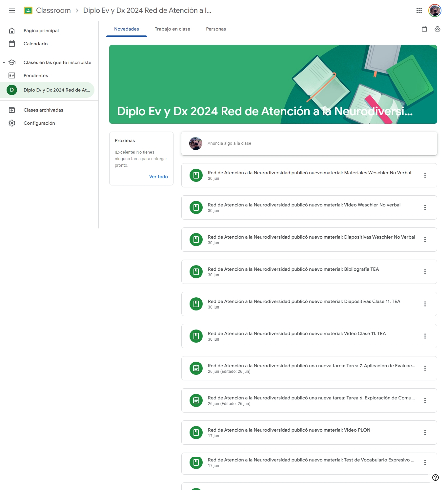Open the Bibliografía TEA material post
448x490 pixels.
pos(309,272)
